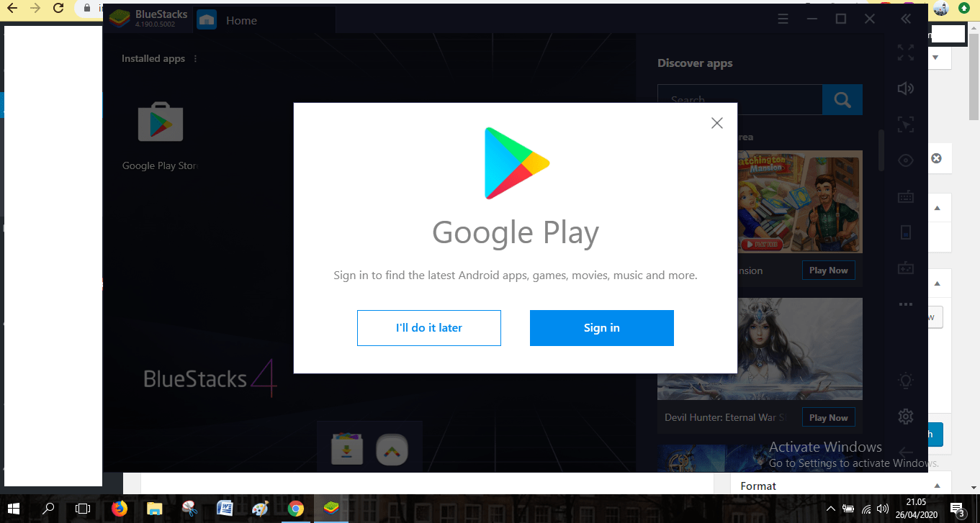
Task: Click Play Now for the Mansion game
Action: click(828, 270)
